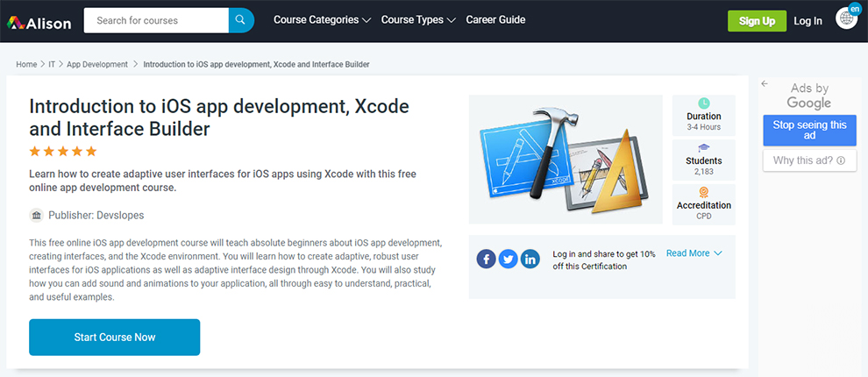Go to Home breadcrumb
868x377 pixels.
pyautogui.click(x=26, y=64)
